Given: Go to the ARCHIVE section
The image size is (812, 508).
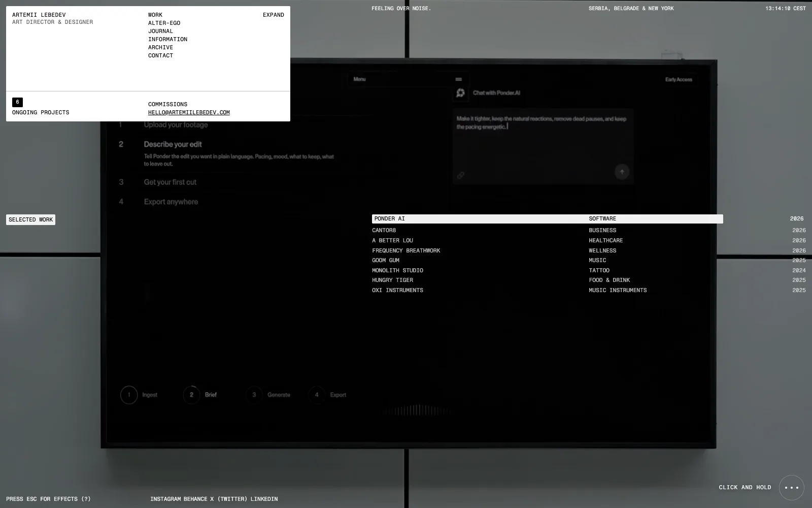Looking at the screenshot, I should pyautogui.click(x=160, y=47).
